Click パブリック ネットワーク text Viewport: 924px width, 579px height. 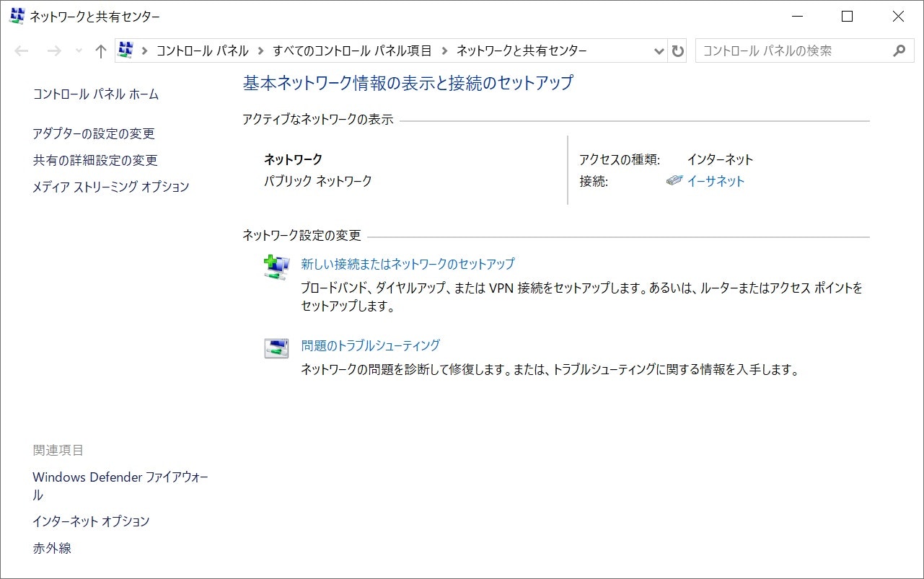tap(318, 182)
